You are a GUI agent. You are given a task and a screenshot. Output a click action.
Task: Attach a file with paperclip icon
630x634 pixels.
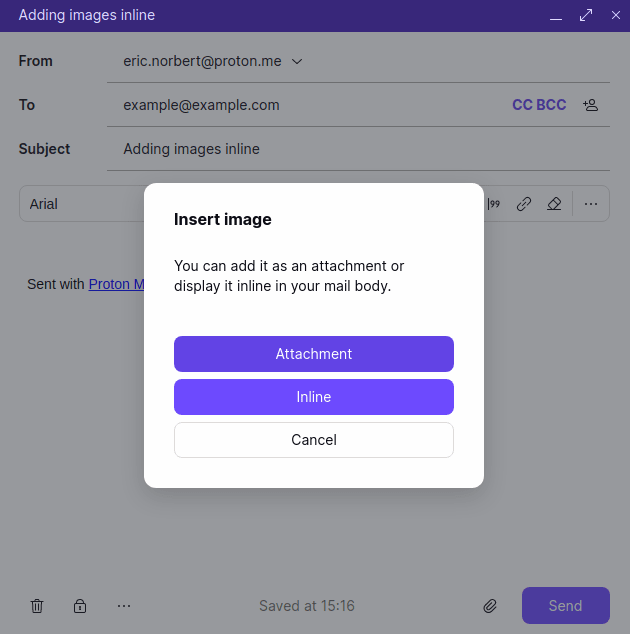pyautogui.click(x=490, y=606)
